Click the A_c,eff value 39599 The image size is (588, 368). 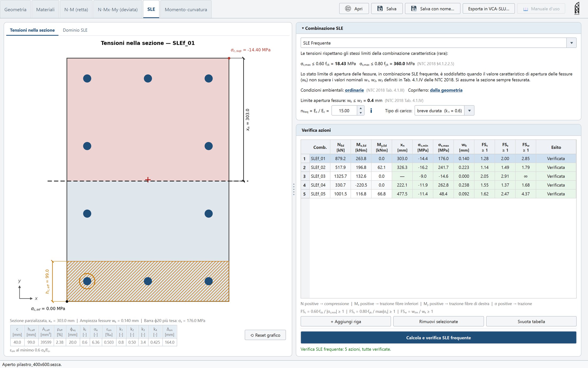tap(46, 342)
